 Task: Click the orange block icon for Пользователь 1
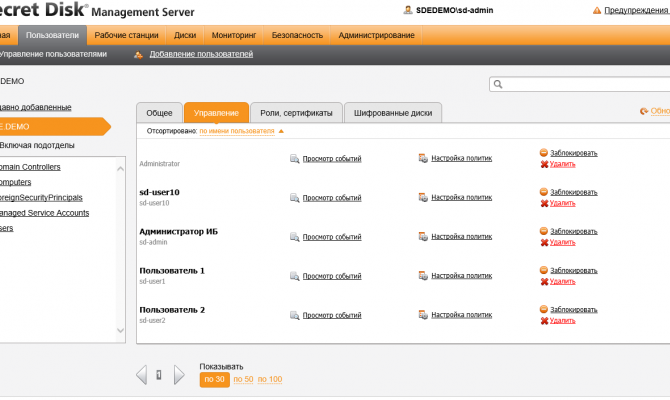pyautogui.click(x=544, y=270)
